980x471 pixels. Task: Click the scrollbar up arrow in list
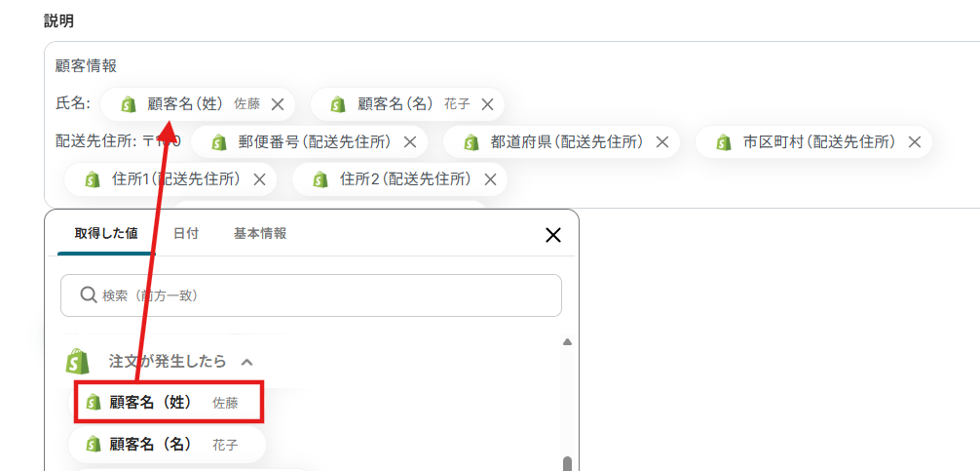tap(568, 342)
